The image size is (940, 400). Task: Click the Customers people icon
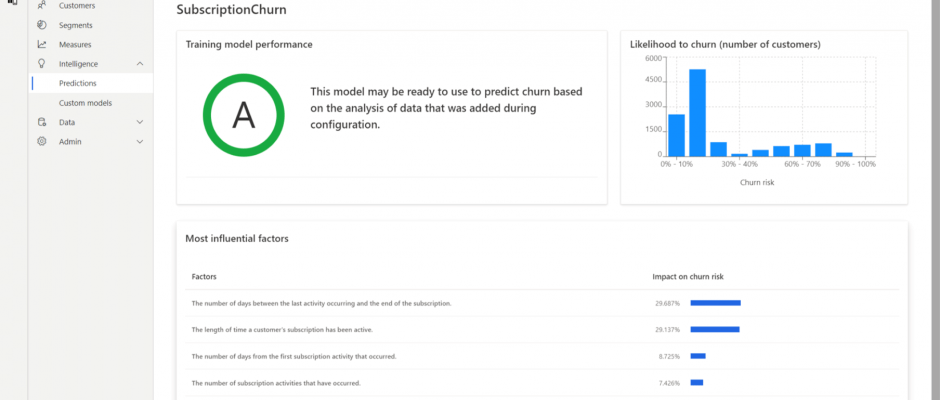pos(41,5)
